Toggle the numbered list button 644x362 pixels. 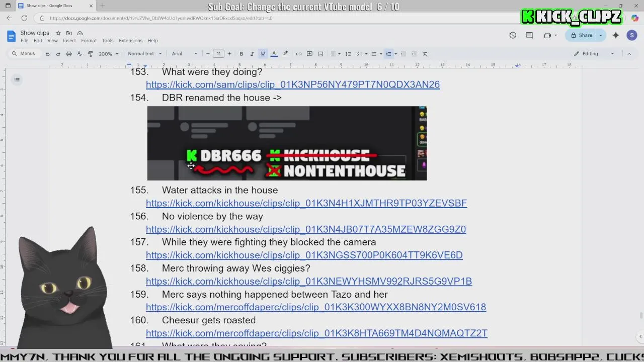388,54
